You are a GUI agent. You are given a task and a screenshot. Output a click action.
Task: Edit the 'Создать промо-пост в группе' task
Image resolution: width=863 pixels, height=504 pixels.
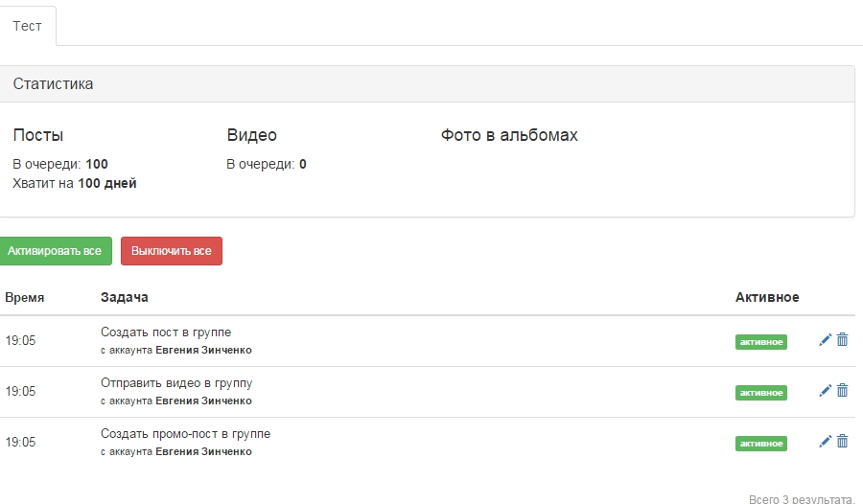tap(825, 442)
